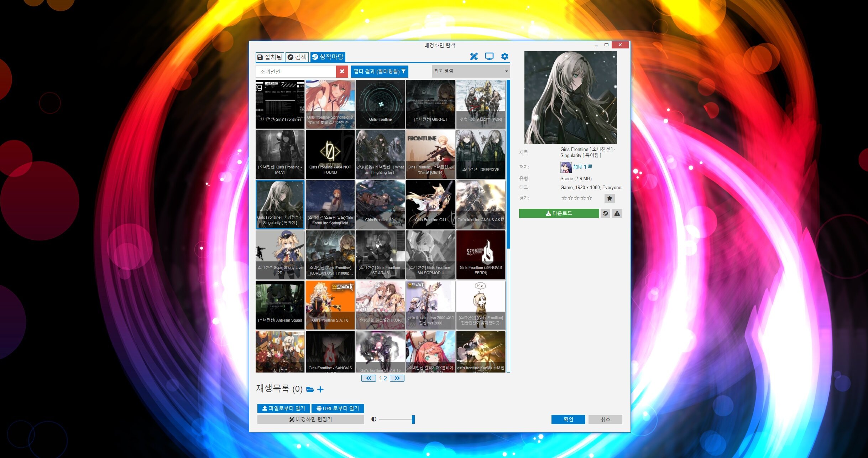Screen dimensions: 868x458
Task: Select Girl's frontline AN94 & AK12 thumbnail
Action: pos(481,204)
